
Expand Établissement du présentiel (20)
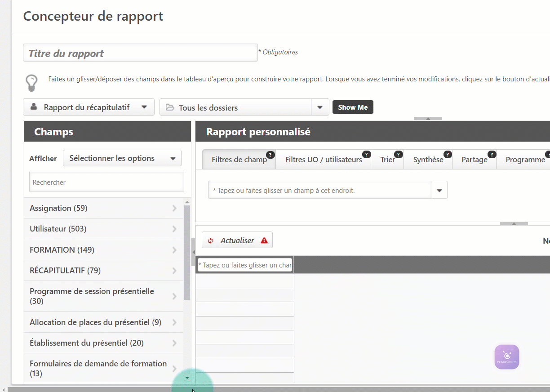(104, 343)
